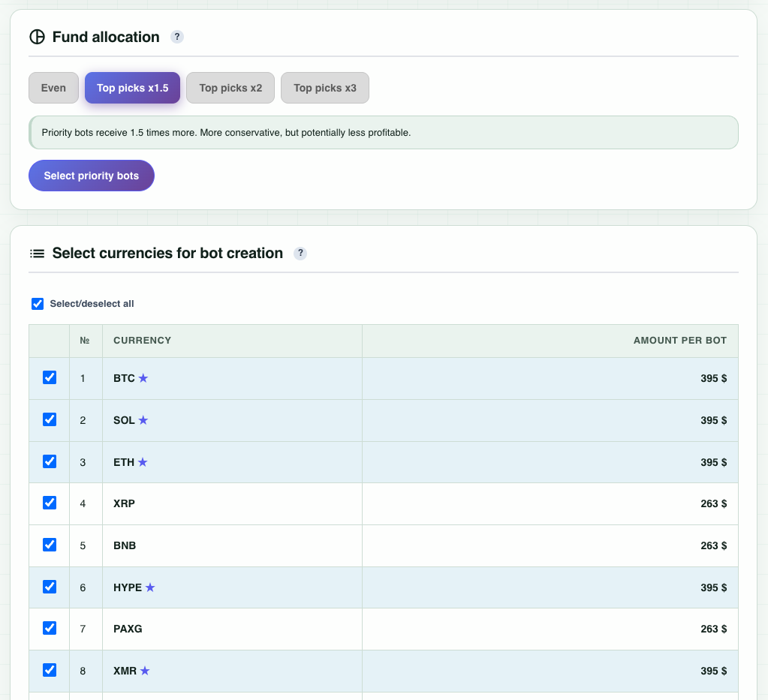
Task: Click the Select/deselect all label
Action: coord(92,304)
